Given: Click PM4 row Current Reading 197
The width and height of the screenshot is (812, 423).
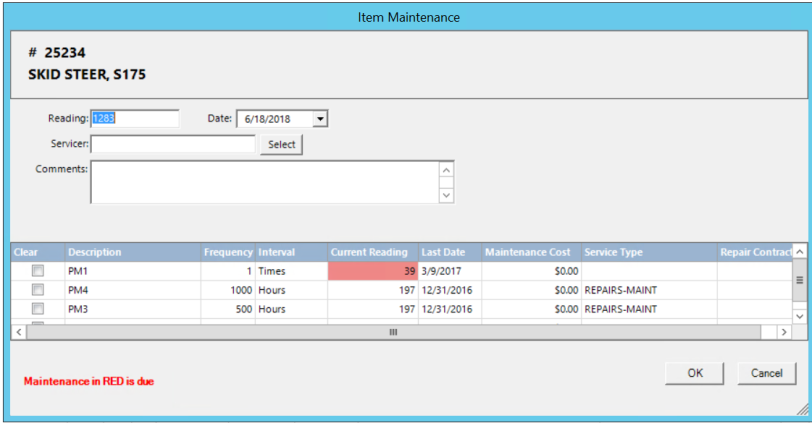Looking at the screenshot, I should pyautogui.click(x=373, y=290).
